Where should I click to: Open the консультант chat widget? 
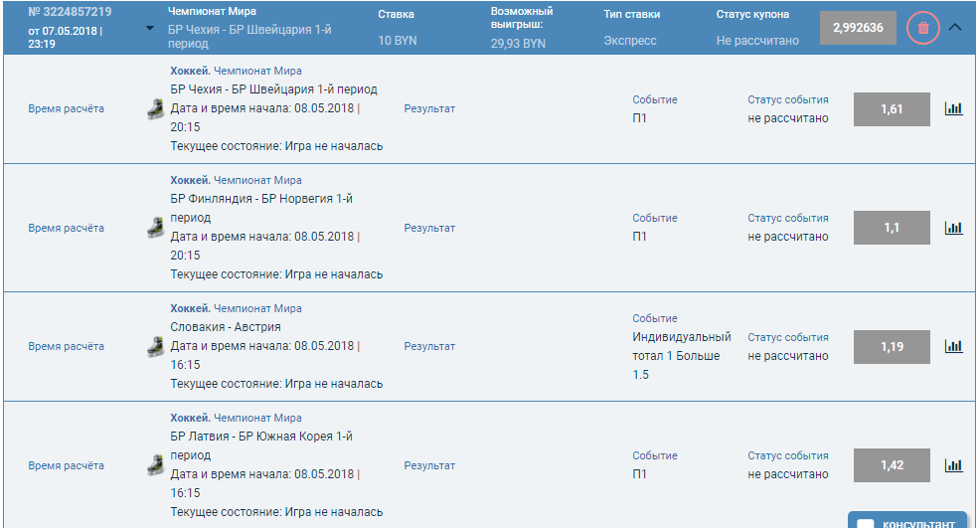coord(906,521)
